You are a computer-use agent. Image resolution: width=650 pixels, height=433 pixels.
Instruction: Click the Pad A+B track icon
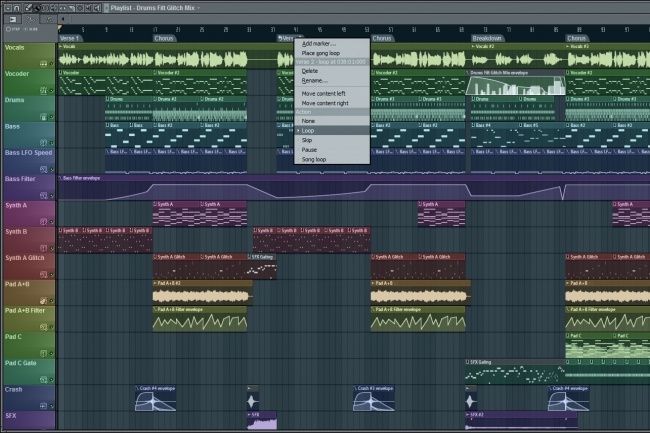coord(44,301)
